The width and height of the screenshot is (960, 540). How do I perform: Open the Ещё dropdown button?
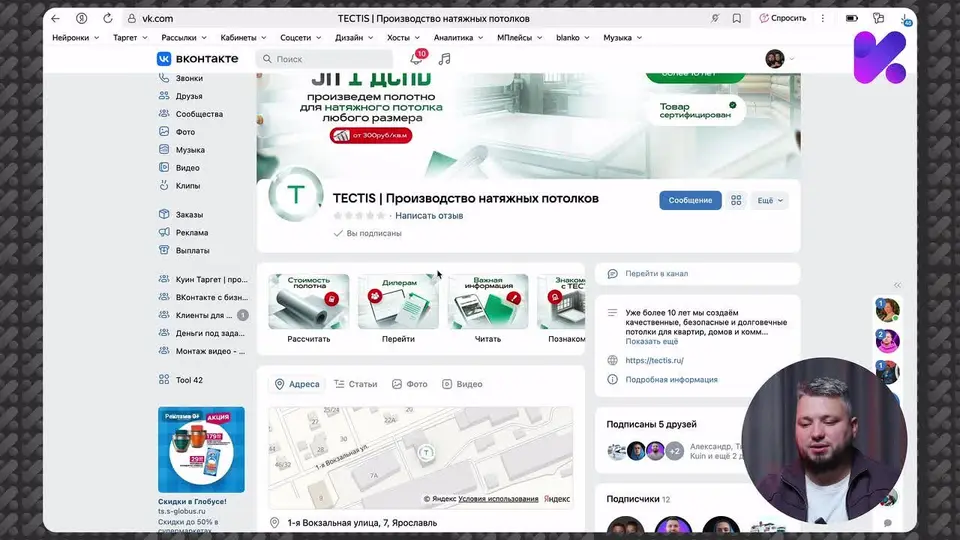pyautogui.click(x=770, y=200)
